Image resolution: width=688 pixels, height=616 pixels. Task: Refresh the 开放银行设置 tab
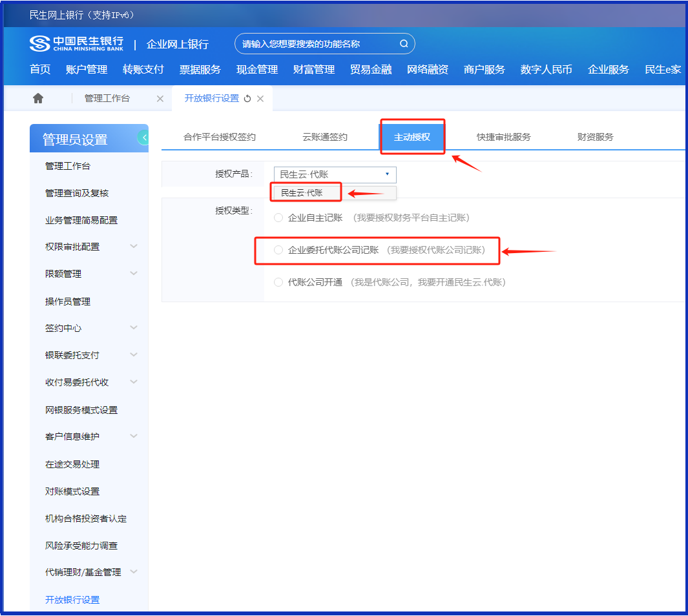(247, 99)
